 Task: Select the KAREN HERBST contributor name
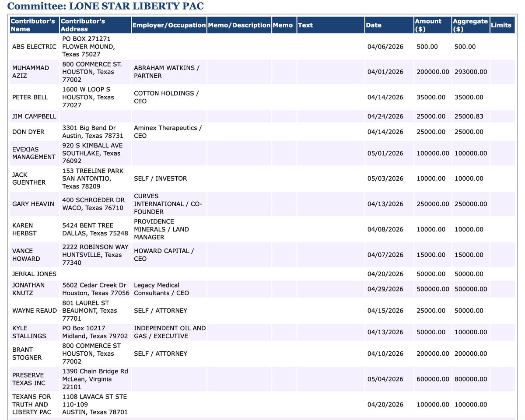25,229
